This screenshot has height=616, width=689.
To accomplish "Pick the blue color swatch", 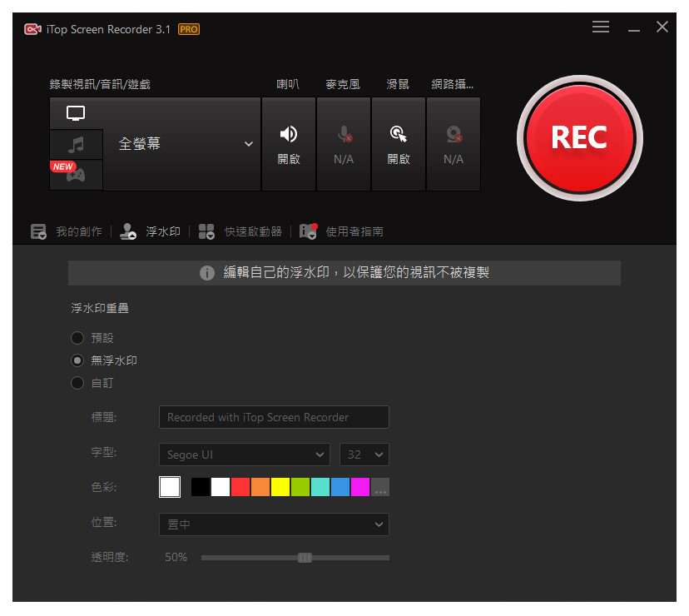I will tap(340, 487).
